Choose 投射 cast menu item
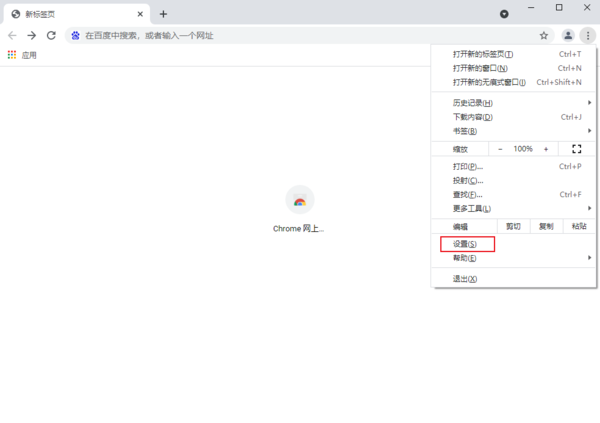This screenshot has height=423, width=600. click(x=514, y=181)
